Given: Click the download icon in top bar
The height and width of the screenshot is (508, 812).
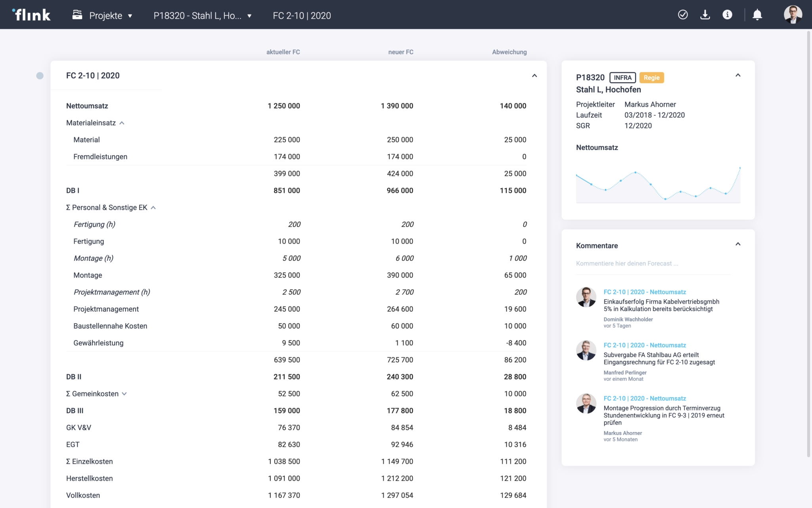Looking at the screenshot, I should pyautogui.click(x=705, y=15).
